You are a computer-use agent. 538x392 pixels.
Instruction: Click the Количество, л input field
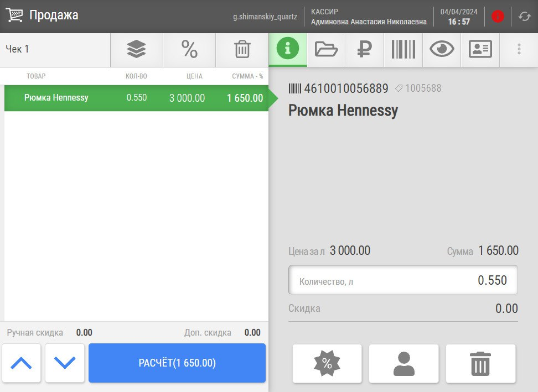coord(403,280)
